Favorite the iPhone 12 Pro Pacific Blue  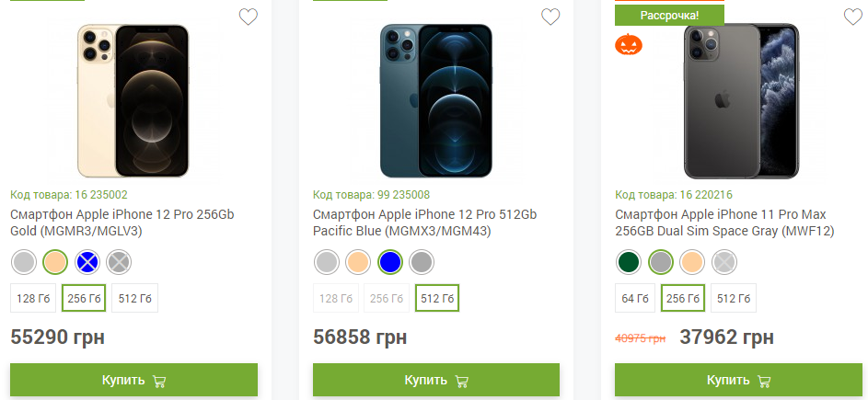[x=550, y=17]
